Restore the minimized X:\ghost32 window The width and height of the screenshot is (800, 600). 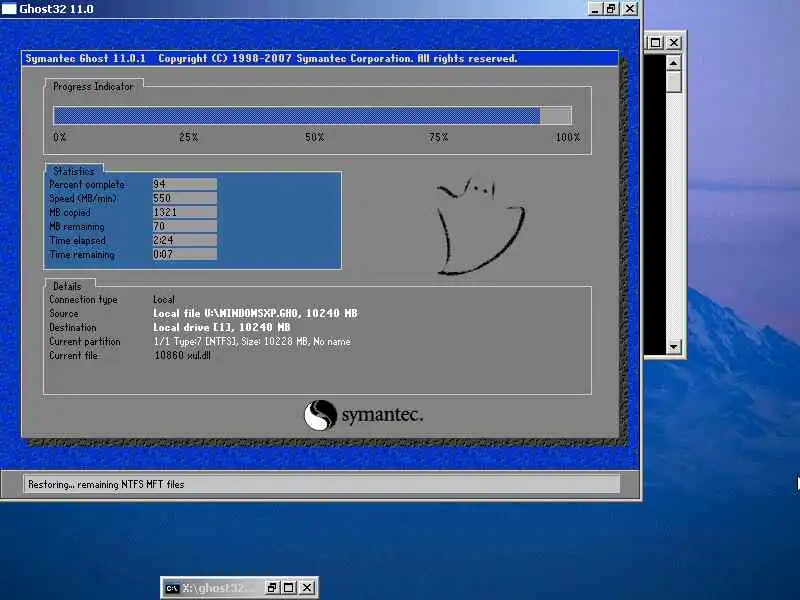272,588
